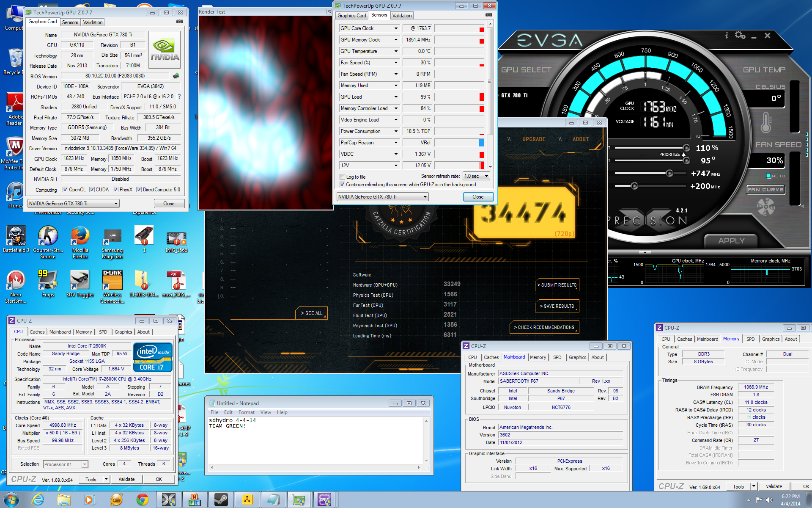Click the camera screenshot icon in the GPU-Z Sensors window

489,14
